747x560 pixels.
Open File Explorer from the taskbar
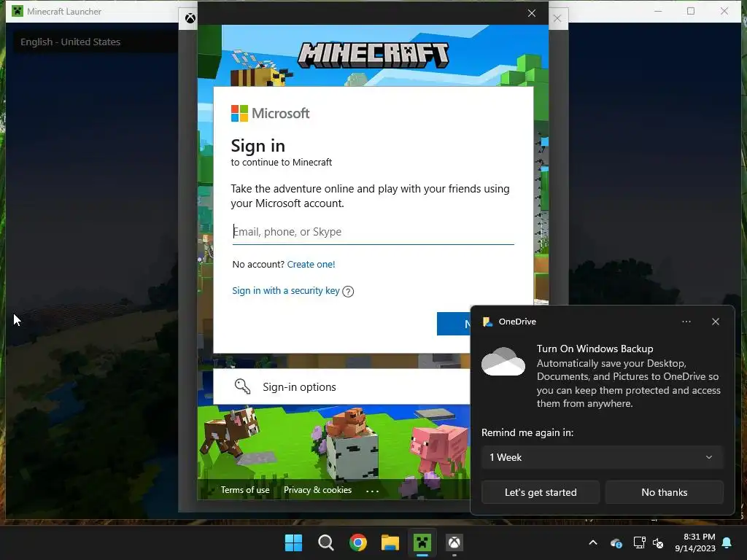click(x=390, y=542)
